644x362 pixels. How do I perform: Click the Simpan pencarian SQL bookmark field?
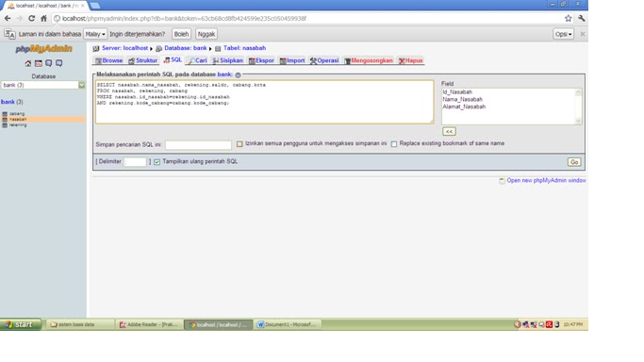pos(198,145)
